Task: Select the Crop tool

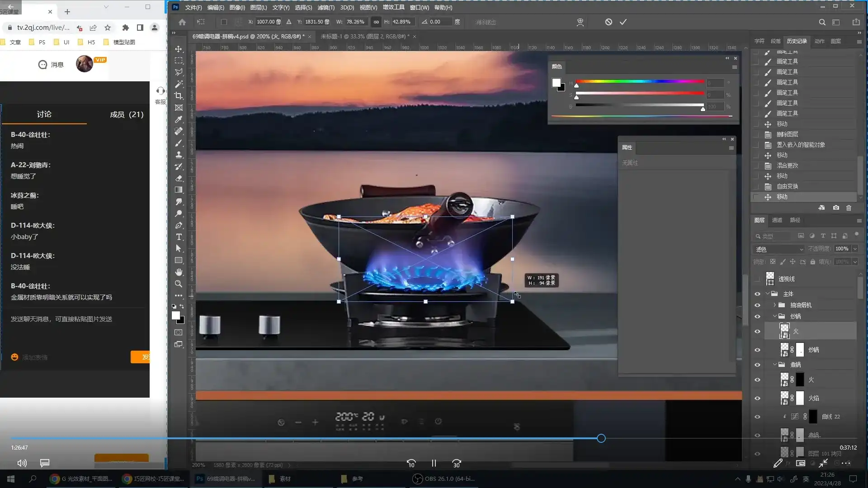Action: tap(179, 96)
